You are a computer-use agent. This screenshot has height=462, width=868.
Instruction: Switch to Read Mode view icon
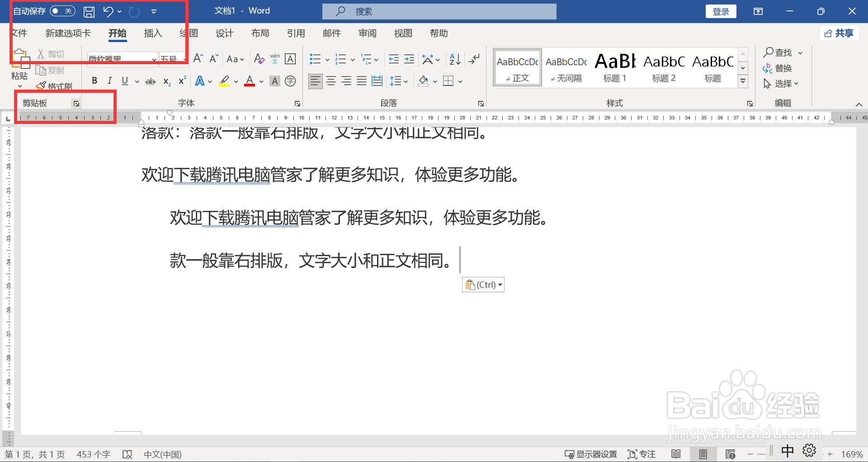click(x=676, y=454)
